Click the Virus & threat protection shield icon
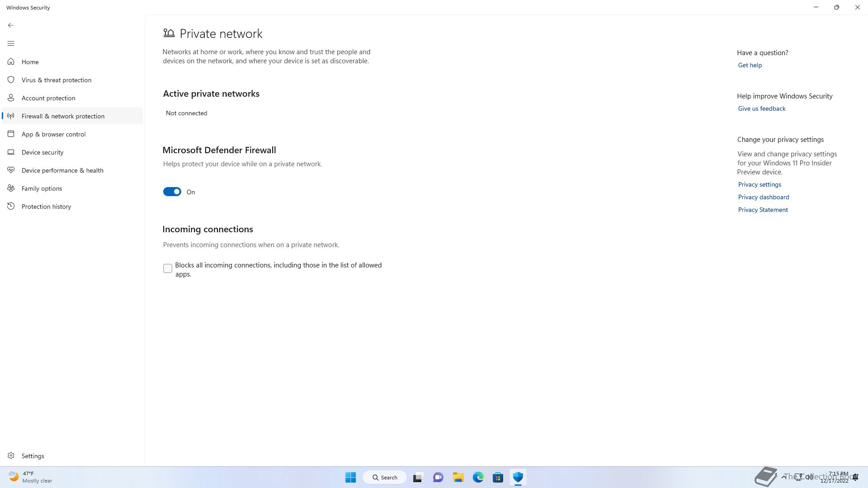The image size is (868, 488). coord(11,80)
